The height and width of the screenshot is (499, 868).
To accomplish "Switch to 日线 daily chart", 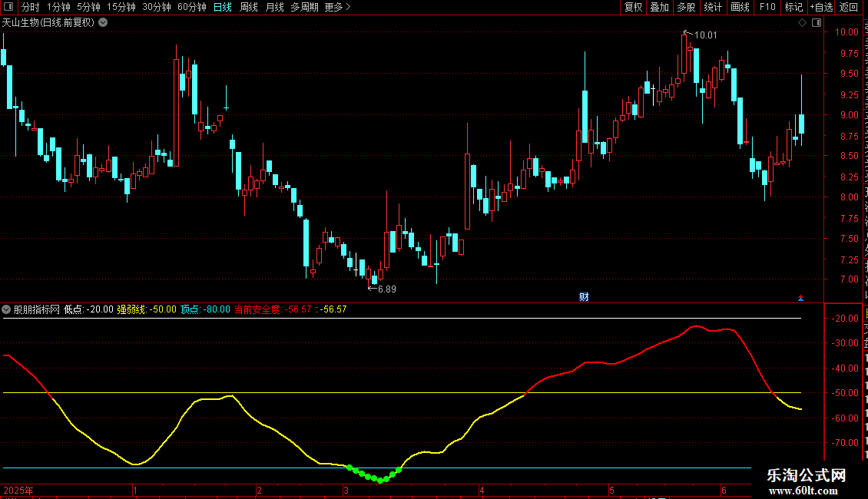I will pos(223,7).
